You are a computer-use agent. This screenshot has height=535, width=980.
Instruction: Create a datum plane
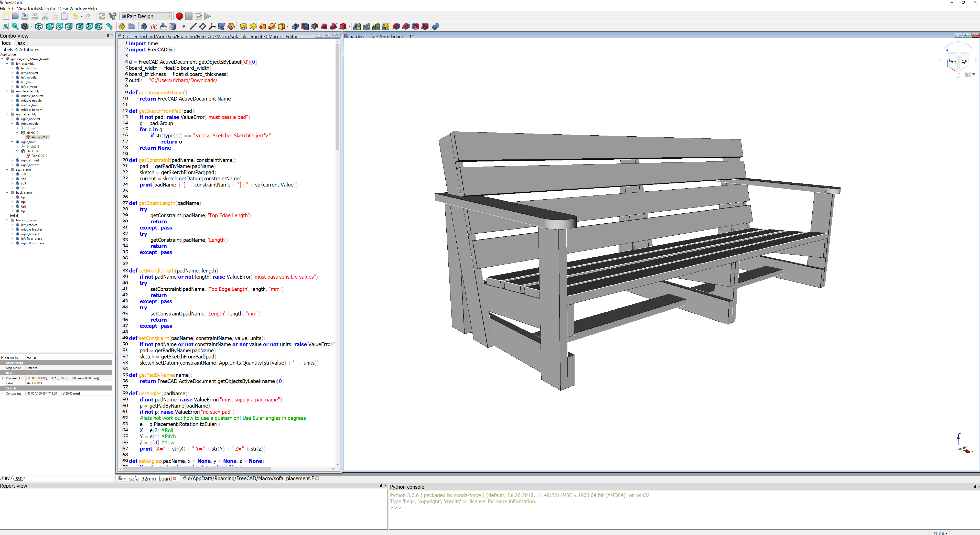[202, 26]
